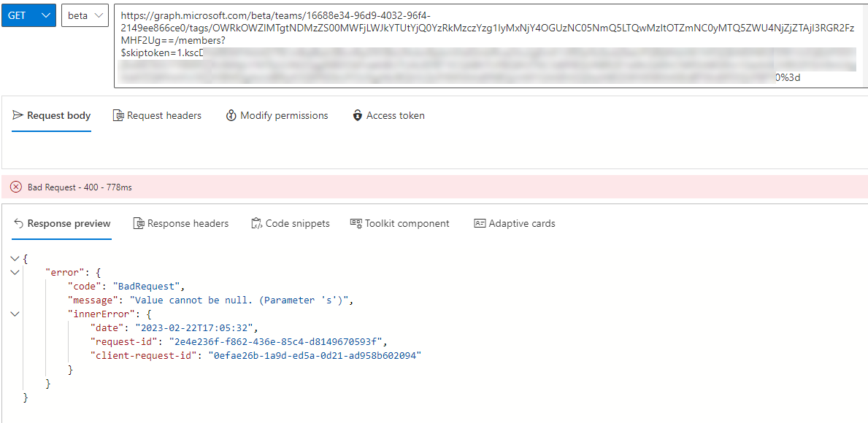The height and width of the screenshot is (423, 868).
Task: Open the GET method dropdown
Action: [28, 15]
